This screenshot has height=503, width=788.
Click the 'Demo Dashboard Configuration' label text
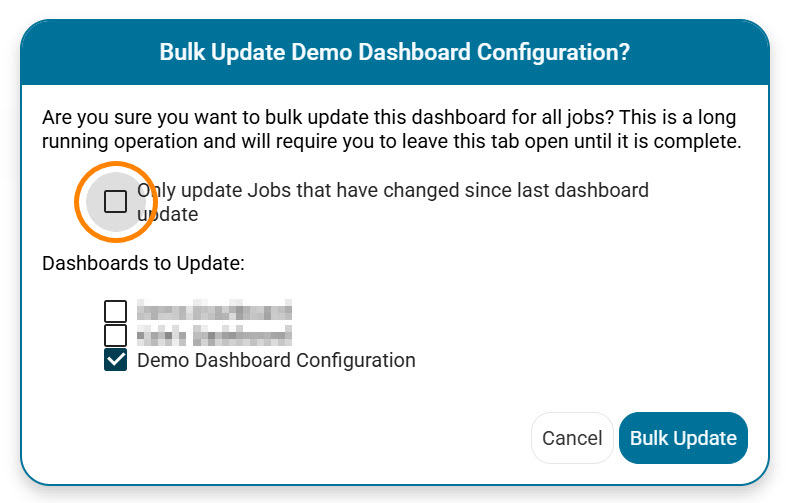pyautogui.click(x=276, y=360)
